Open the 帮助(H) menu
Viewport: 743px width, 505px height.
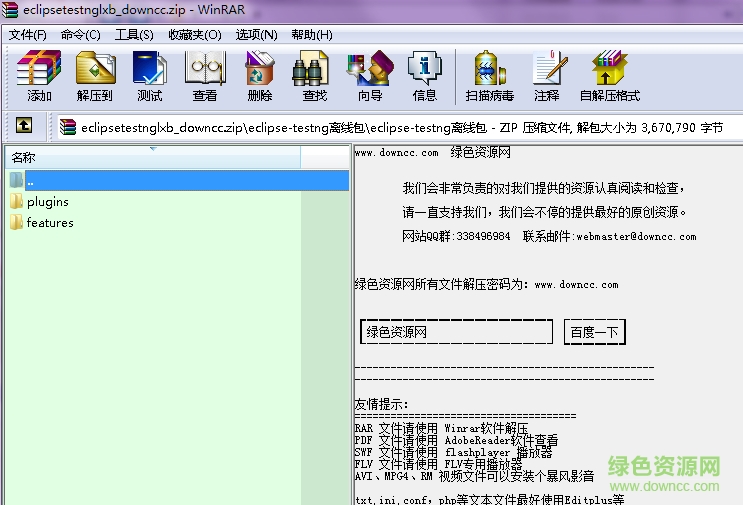[x=312, y=35]
